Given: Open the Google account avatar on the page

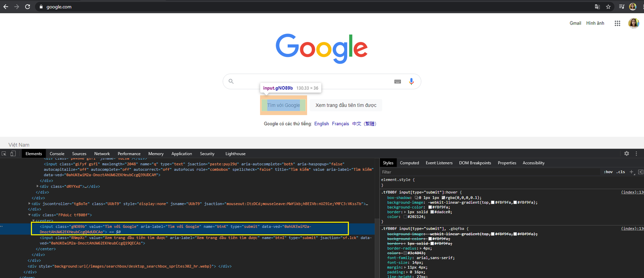Looking at the screenshot, I should click(633, 23).
